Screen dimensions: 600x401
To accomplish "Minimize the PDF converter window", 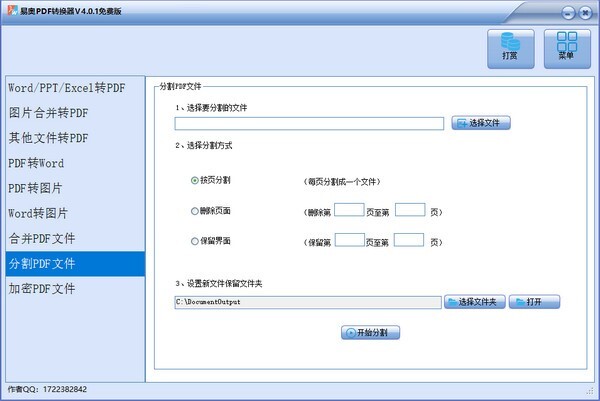I will (x=568, y=13).
